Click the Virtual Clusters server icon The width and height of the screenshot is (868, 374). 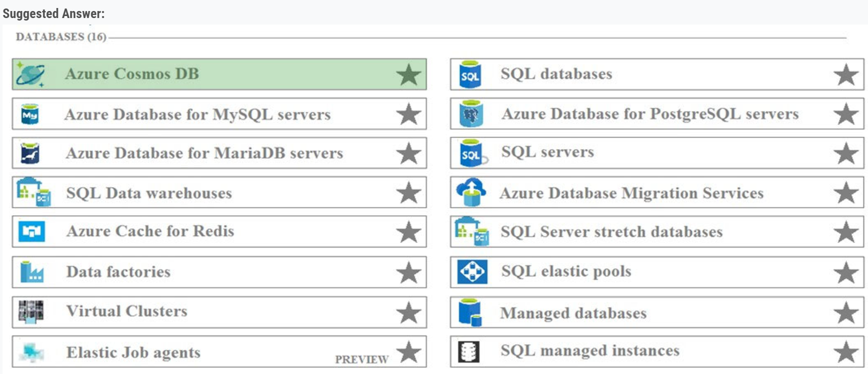pos(31,311)
